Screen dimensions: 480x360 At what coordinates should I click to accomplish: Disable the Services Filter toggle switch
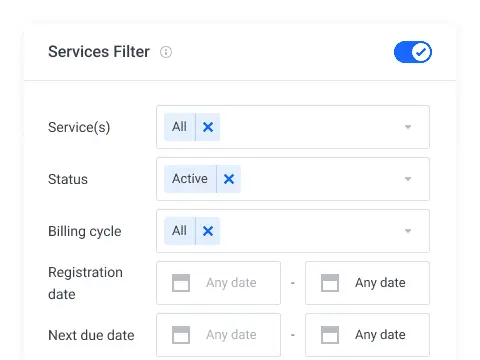[x=413, y=52]
